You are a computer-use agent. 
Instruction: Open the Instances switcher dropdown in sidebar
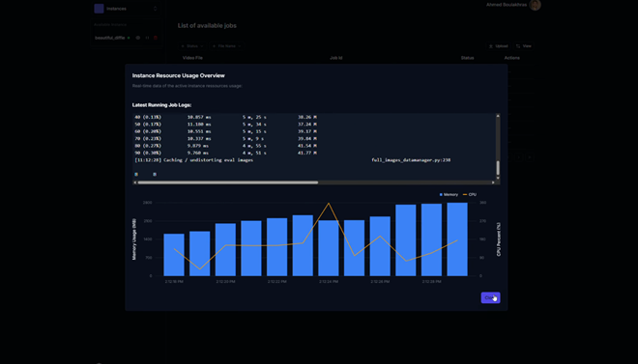126,9
